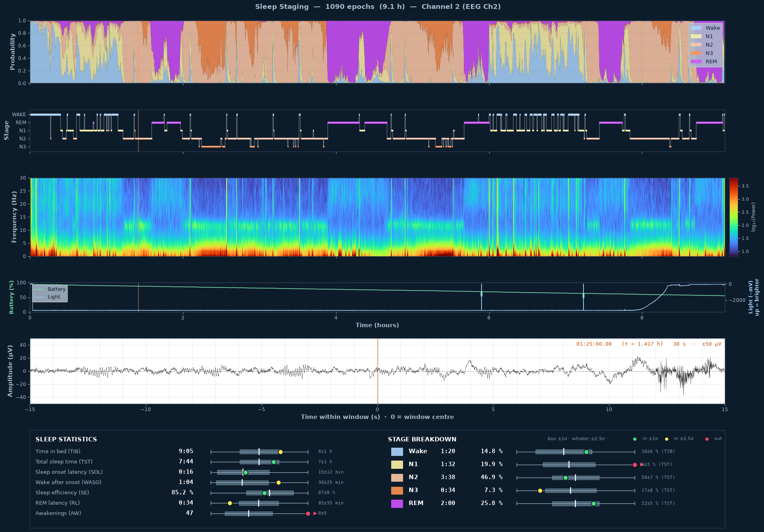Click the N3 color box in Stage Breakdown
Image resolution: width=764 pixels, height=532 pixels.
click(x=397, y=490)
